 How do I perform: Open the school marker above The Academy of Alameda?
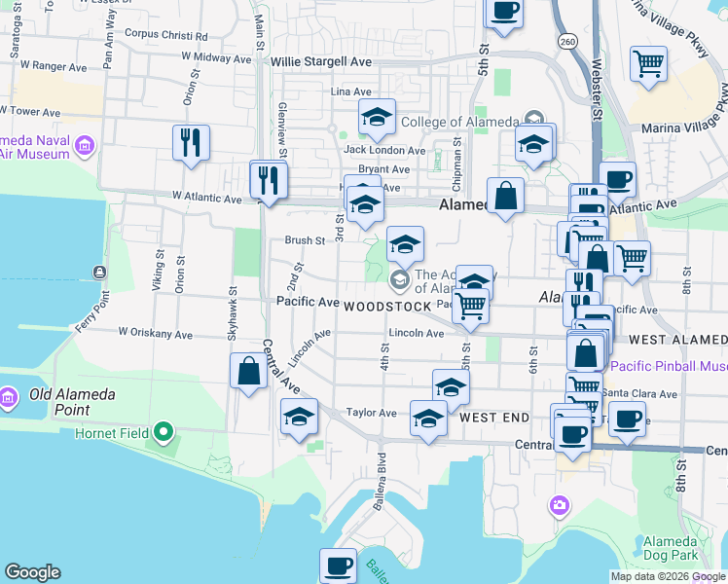(x=405, y=248)
